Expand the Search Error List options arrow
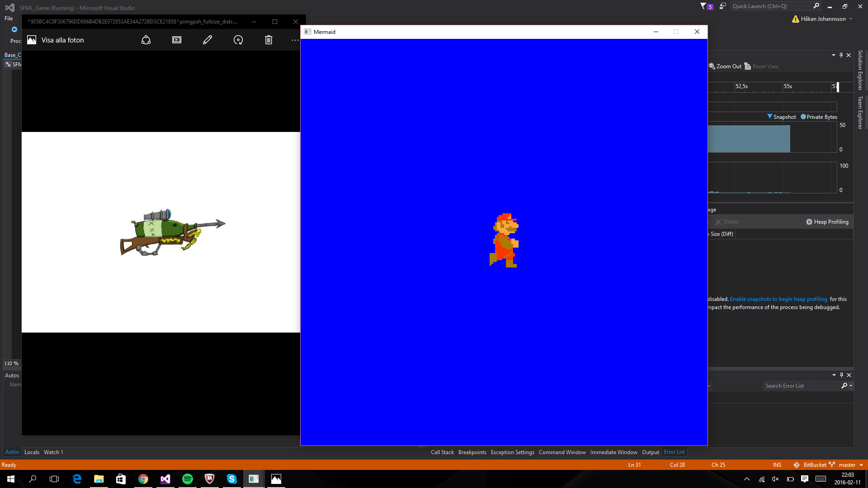Screen dimensions: 868x488 851,386
